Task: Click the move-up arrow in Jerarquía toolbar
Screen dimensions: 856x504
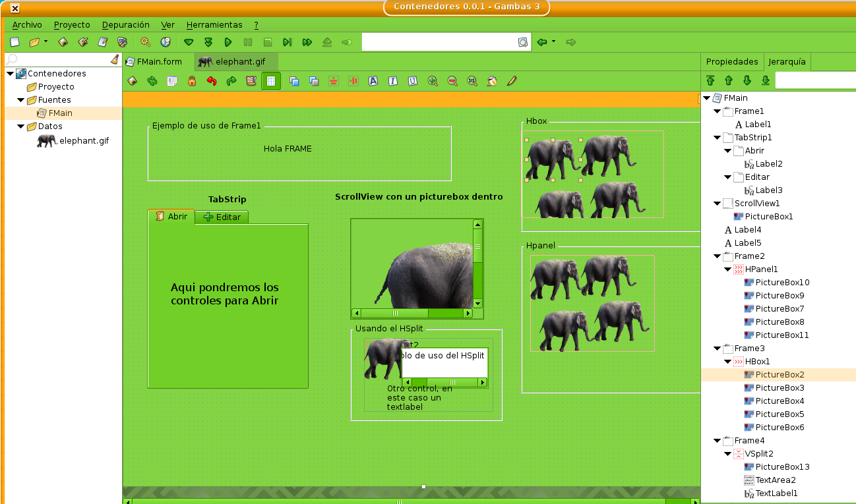Action: [x=729, y=80]
